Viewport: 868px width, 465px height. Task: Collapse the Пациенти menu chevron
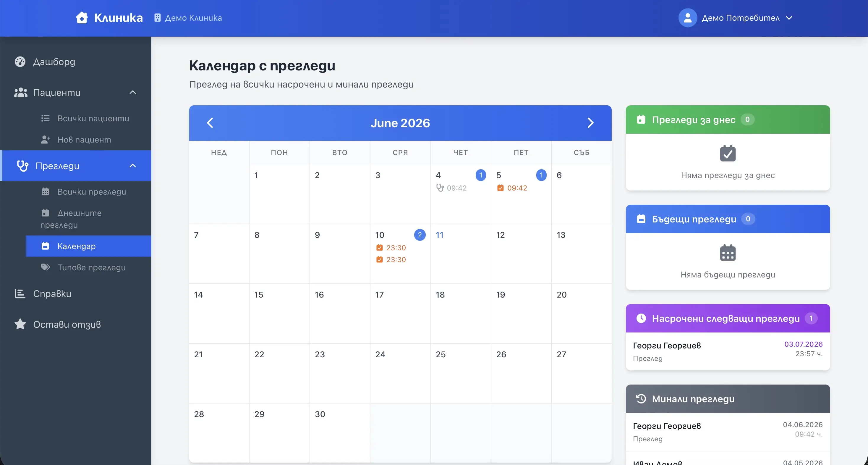click(x=133, y=92)
